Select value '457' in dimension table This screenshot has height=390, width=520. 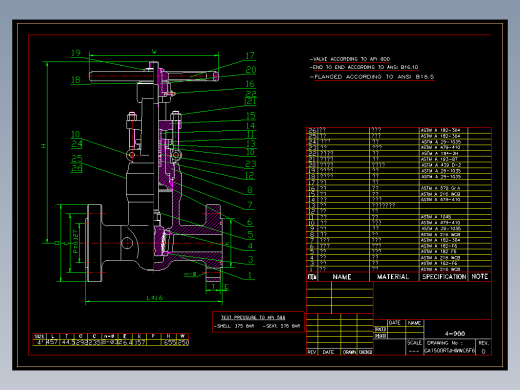click(x=52, y=342)
